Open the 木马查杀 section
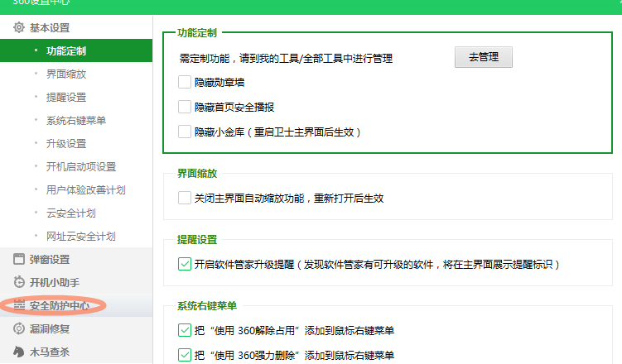This screenshot has height=364, width=622. (76, 352)
